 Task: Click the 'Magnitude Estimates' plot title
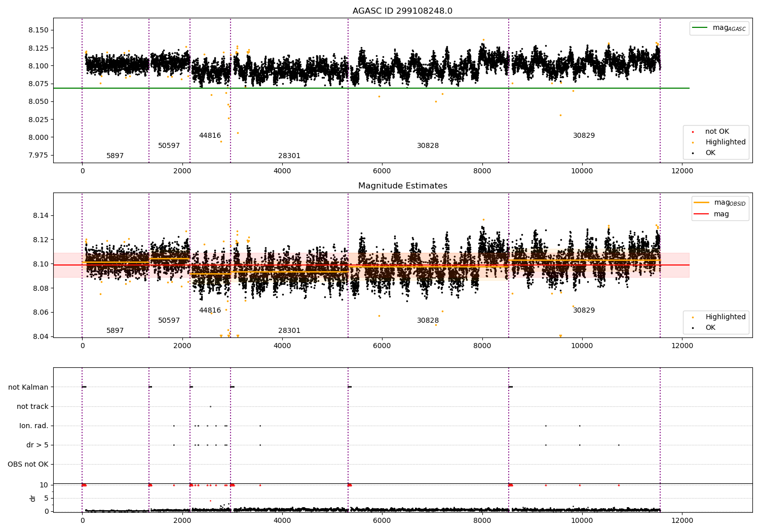click(x=402, y=186)
